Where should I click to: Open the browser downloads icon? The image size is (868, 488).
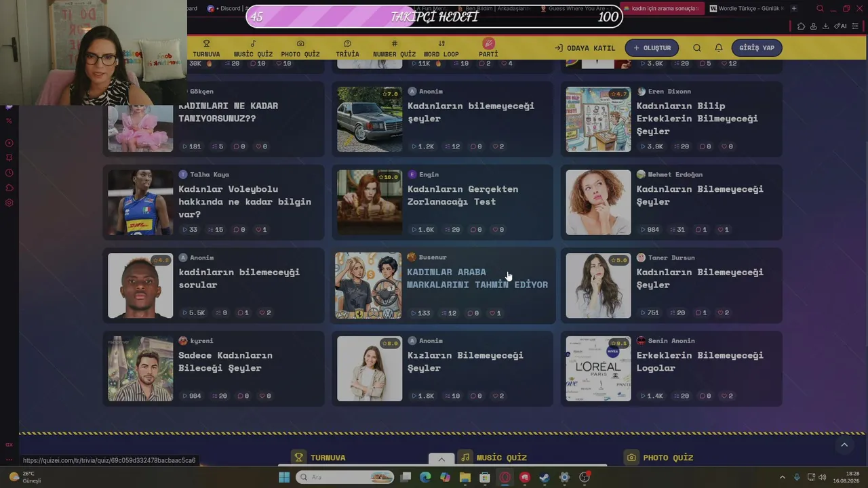tap(825, 26)
